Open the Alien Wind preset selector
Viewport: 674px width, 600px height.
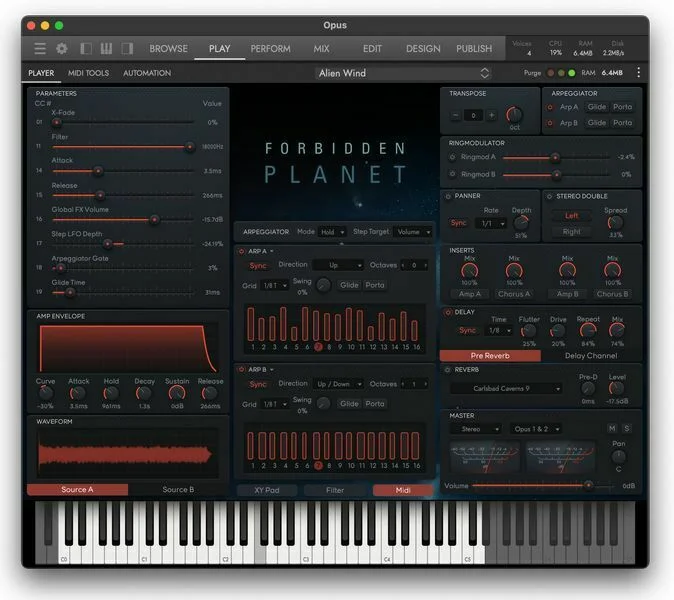(x=404, y=73)
